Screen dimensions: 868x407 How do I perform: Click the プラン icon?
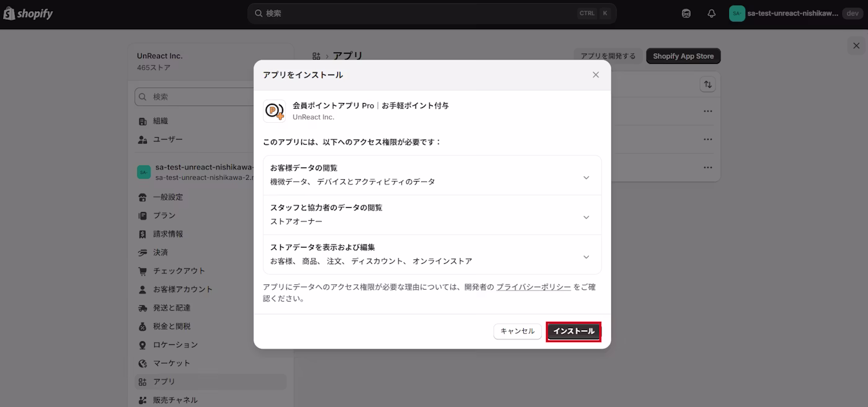click(x=143, y=215)
